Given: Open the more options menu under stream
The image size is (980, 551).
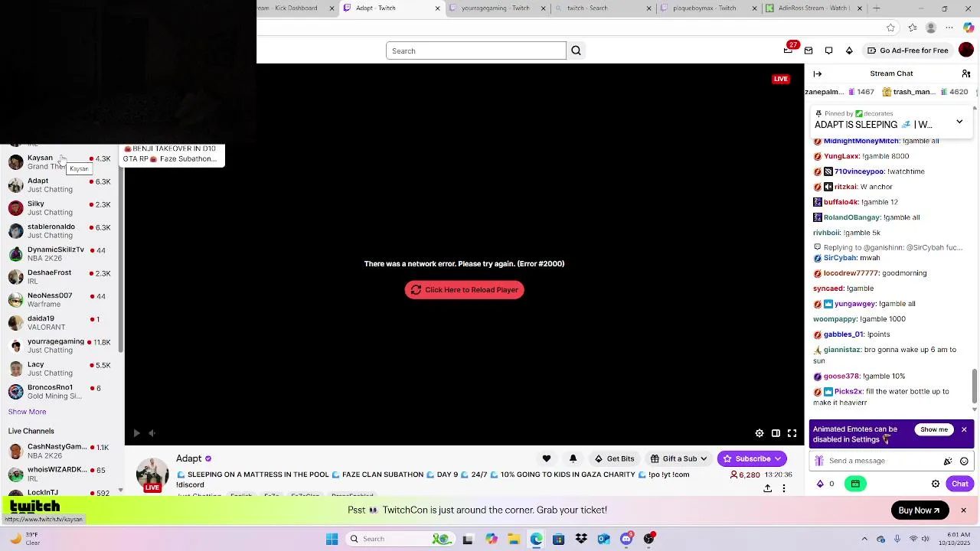Looking at the screenshot, I should coord(784,488).
